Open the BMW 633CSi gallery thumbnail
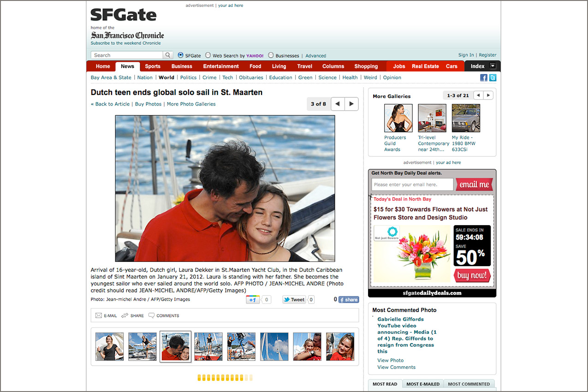 (466, 118)
